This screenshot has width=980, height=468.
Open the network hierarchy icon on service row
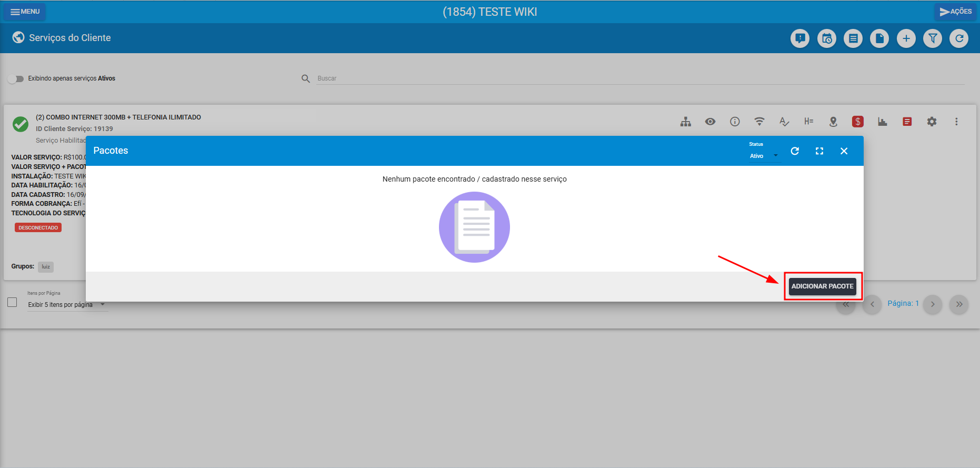[x=686, y=122]
